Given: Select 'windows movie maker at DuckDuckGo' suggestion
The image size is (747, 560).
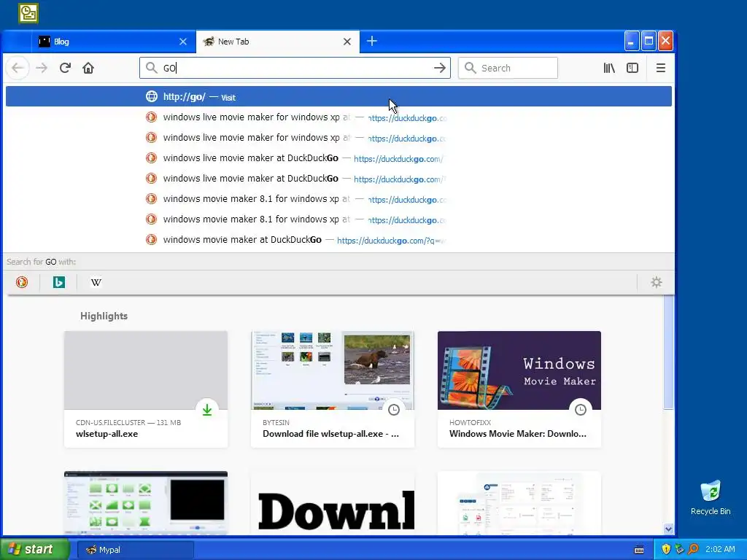Looking at the screenshot, I should 338,240.
